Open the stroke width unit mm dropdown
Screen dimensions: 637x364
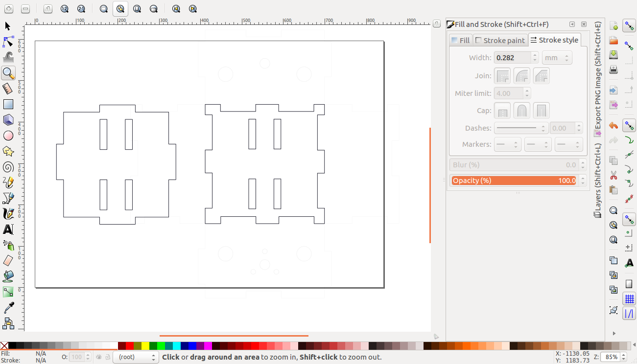pyautogui.click(x=557, y=58)
